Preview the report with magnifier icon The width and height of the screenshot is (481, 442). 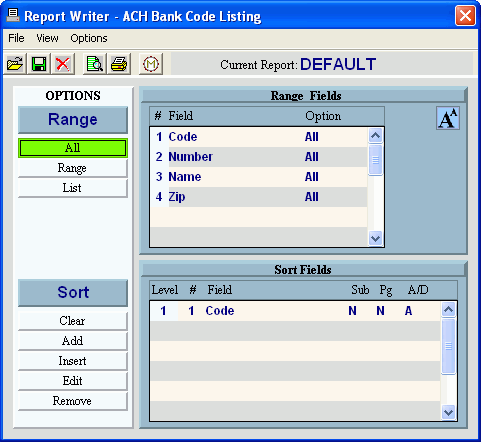coord(94,64)
